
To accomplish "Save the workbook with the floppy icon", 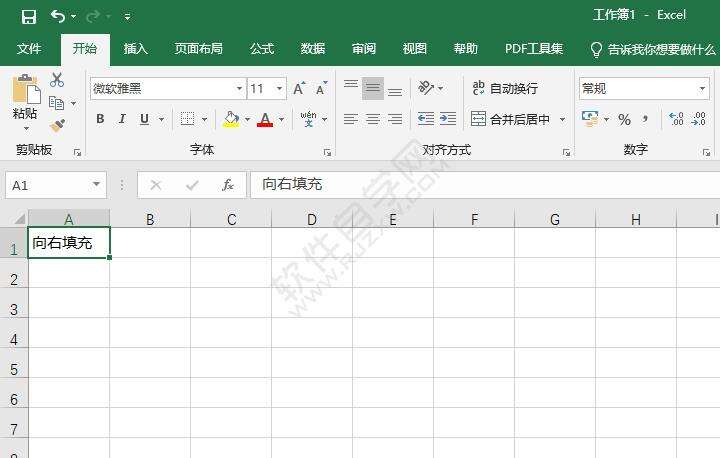I will [28, 17].
